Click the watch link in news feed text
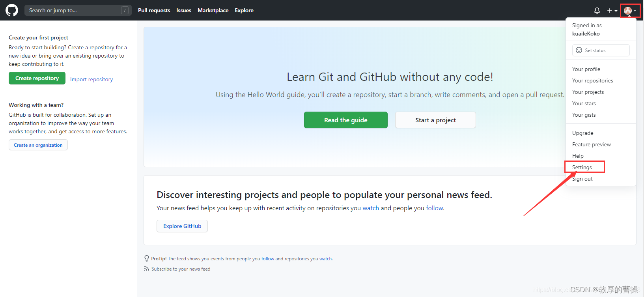Viewport: 644px width, 297px height. pos(371,208)
